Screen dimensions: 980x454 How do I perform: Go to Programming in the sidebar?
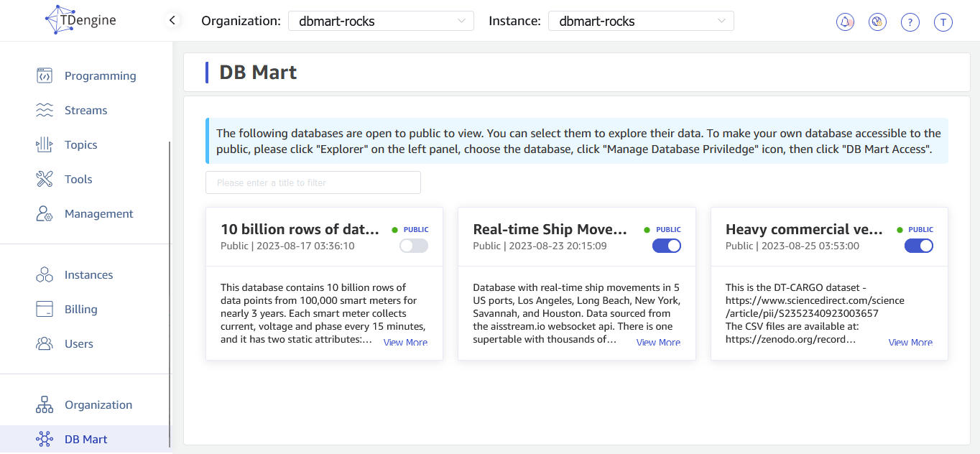pyautogui.click(x=100, y=76)
